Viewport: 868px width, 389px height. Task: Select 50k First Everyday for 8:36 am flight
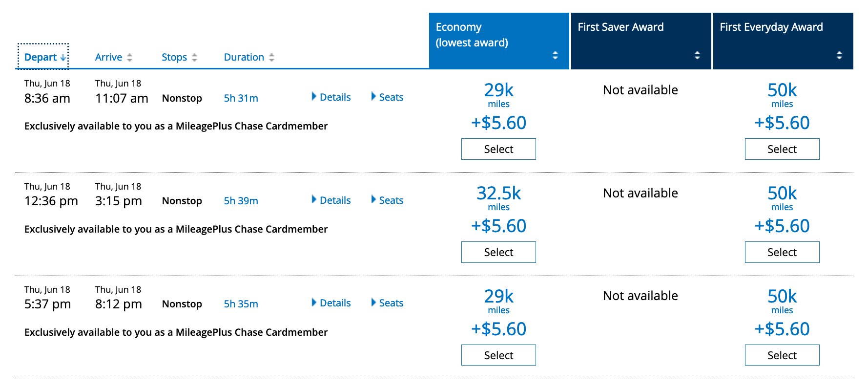coord(782,149)
